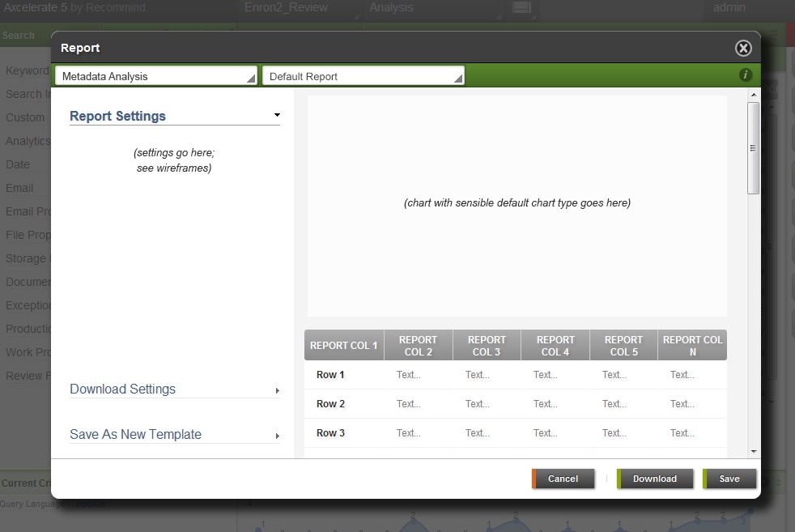Open the green info icon in Report dialog
The image size is (795, 532).
(x=746, y=75)
